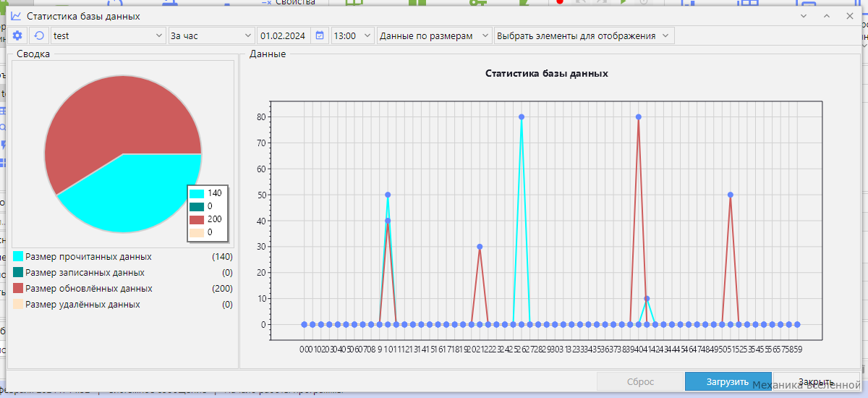Click the red data point at value 40
The image size is (868, 398).
[388, 221]
